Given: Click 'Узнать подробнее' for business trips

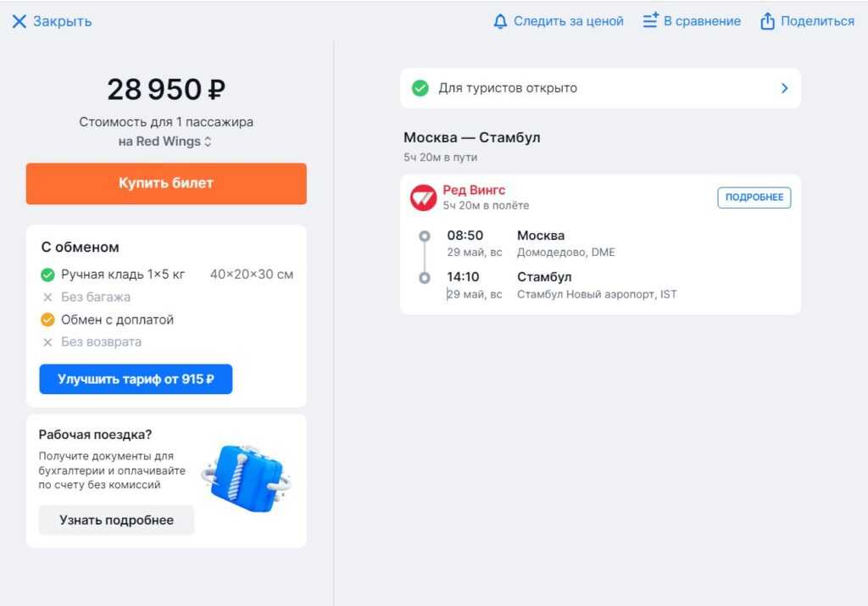Looking at the screenshot, I should pyautogui.click(x=116, y=520).
